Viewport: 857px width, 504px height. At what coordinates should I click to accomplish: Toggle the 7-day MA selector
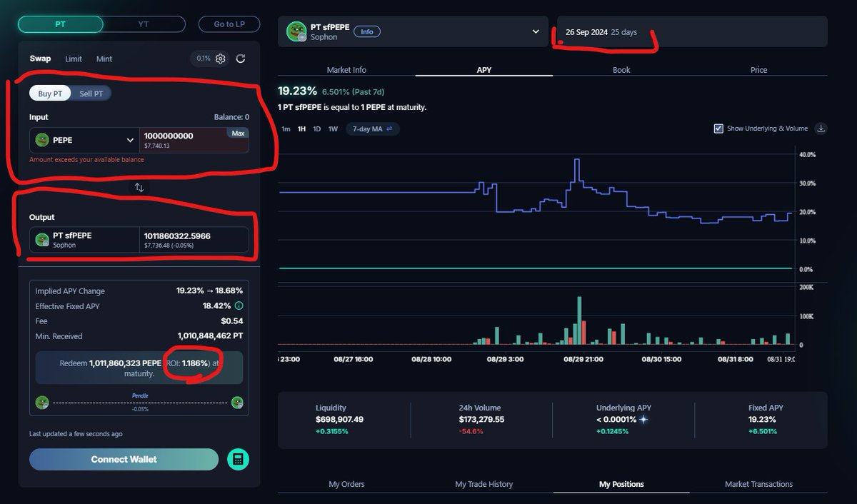[x=373, y=129]
